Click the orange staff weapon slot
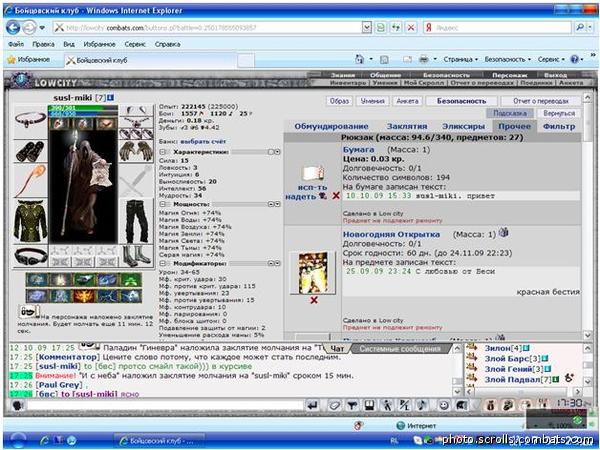Image resolution: width=600 pixels, height=450 pixels. [x=30, y=181]
